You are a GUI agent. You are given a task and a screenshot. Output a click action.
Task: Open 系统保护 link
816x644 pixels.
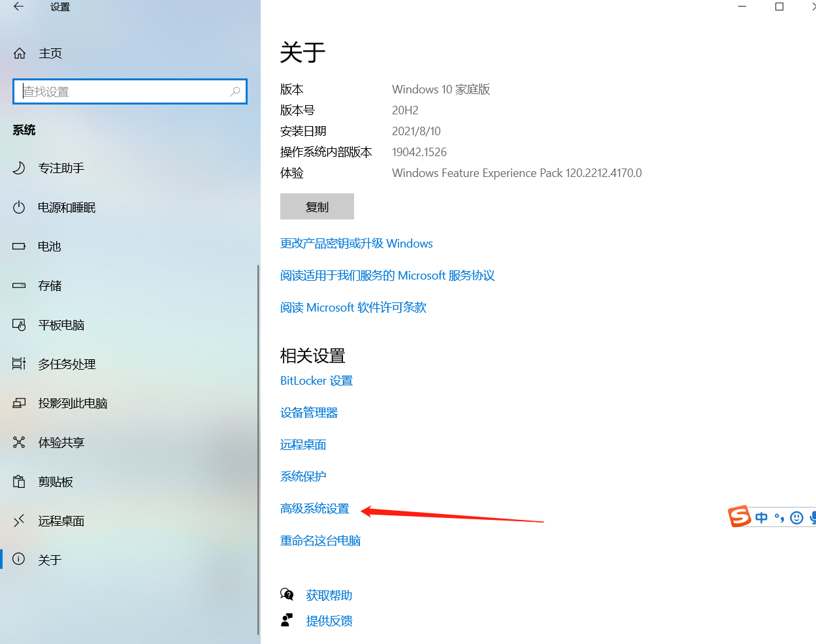pyautogui.click(x=303, y=476)
